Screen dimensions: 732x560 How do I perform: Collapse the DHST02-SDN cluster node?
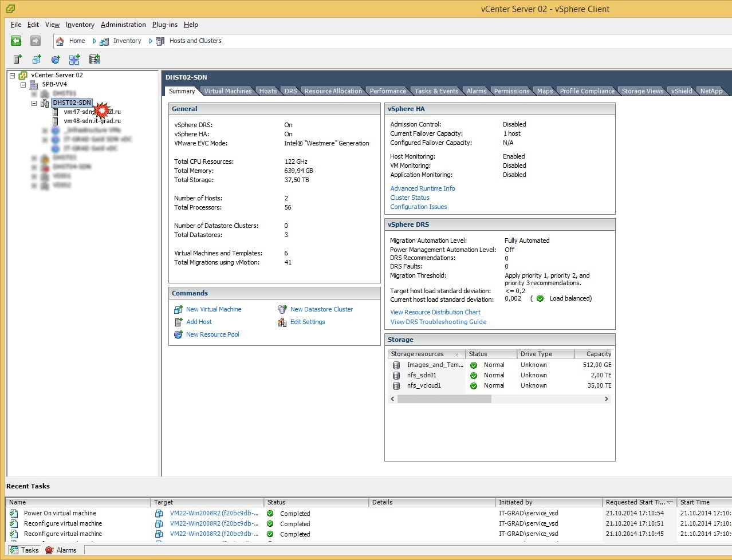coord(34,103)
